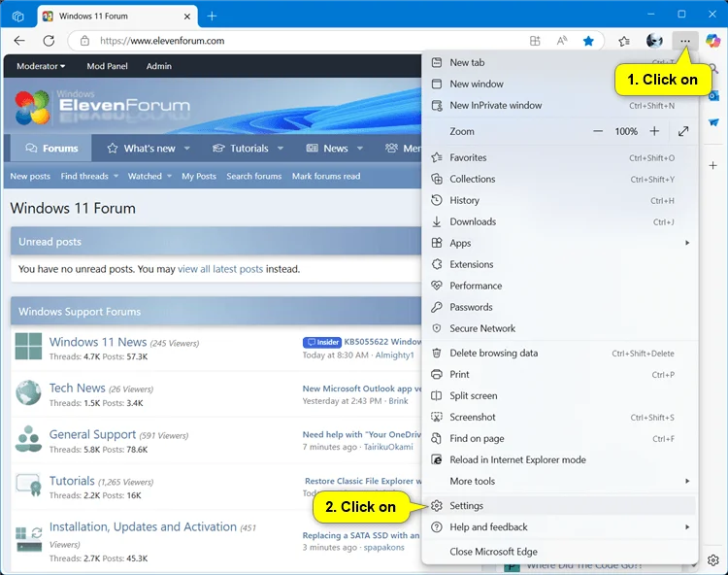Increase zoom with the plus button
The height and width of the screenshot is (575, 728).
coord(654,131)
